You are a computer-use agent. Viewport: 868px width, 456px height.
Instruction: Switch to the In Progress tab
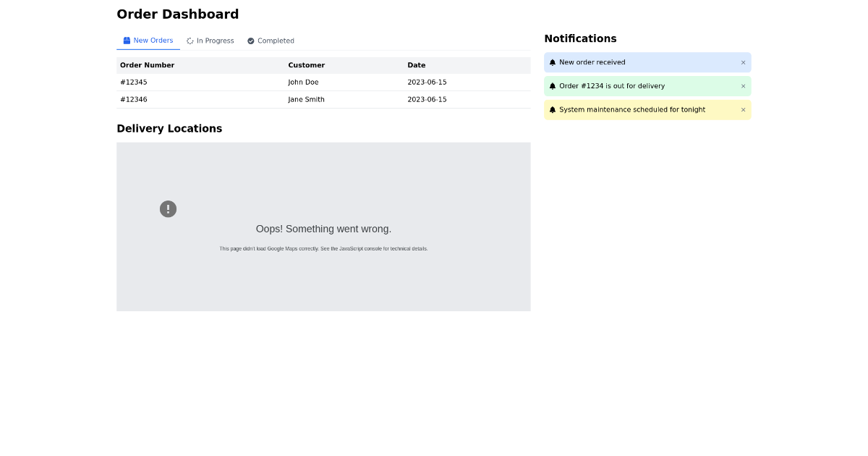pos(210,41)
